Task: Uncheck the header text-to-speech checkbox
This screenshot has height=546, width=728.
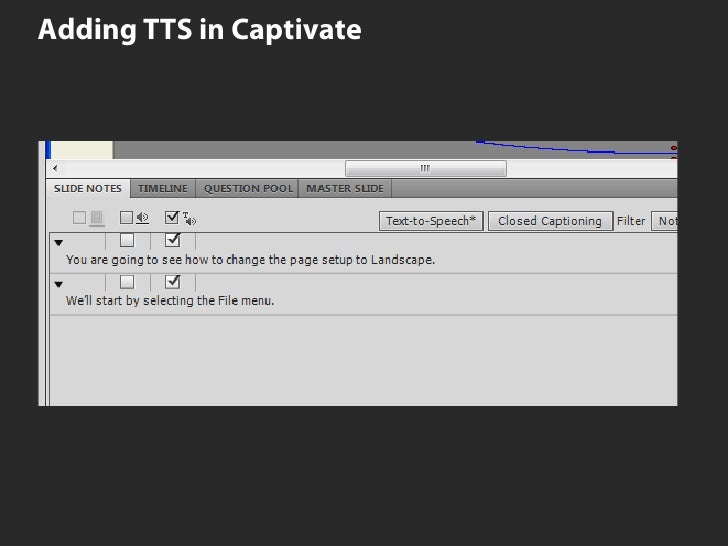Action: (172, 217)
